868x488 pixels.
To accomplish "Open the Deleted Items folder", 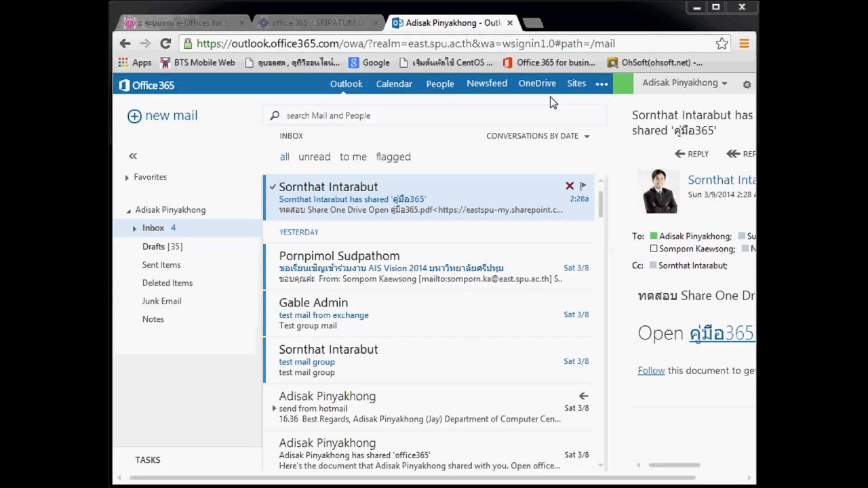I will pos(167,283).
